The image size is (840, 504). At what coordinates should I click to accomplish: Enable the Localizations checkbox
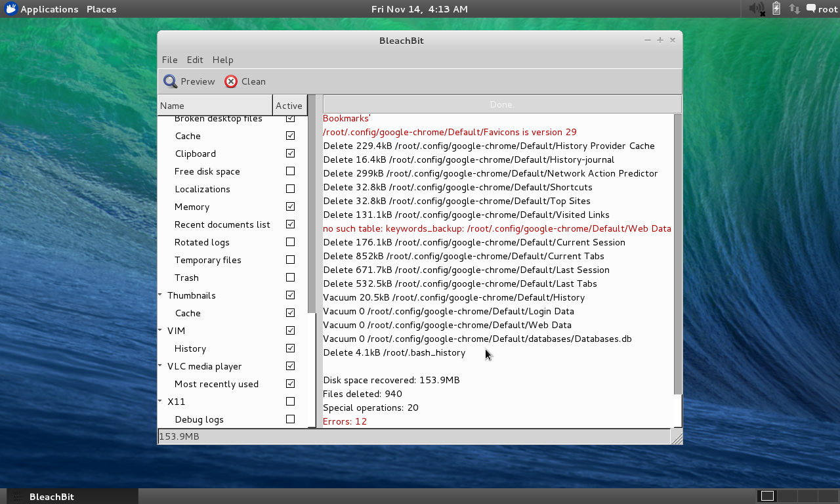[x=290, y=188]
